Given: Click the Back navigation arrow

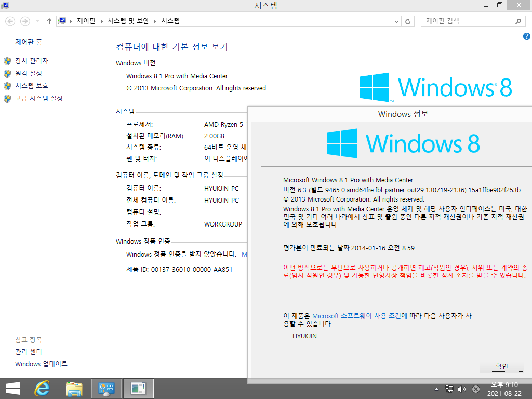Looking at the screenshot, I should (10, 21).
